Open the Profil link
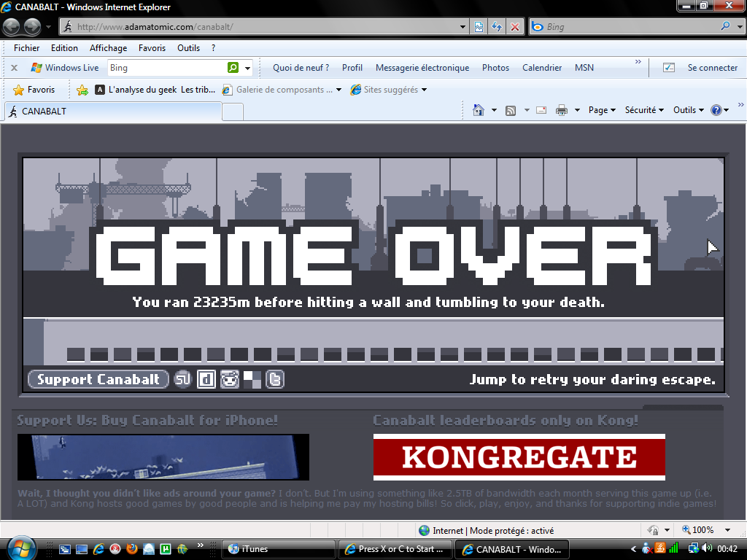Viewport: 747px width, 560px height. coord(352,68)
